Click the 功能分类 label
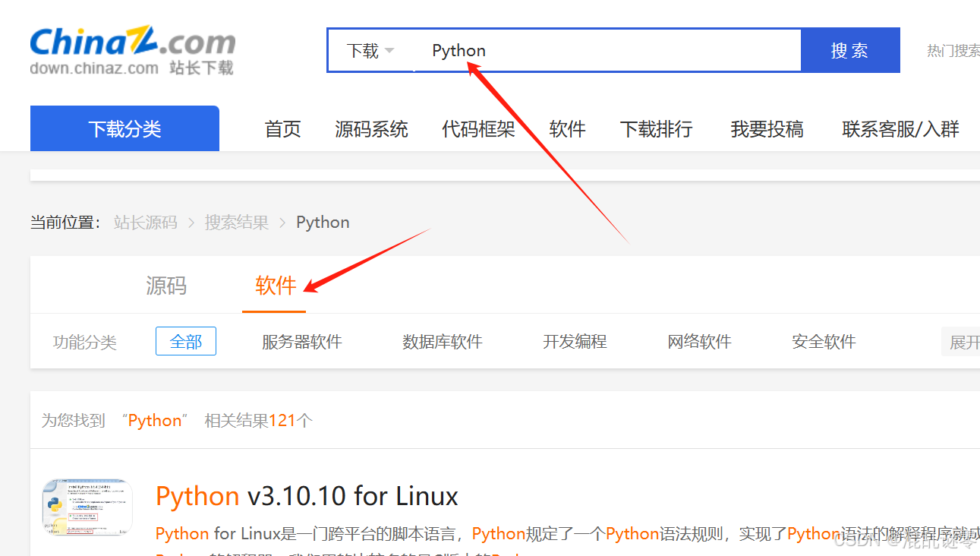The image size is (980, 556). [x=85, y=343]
